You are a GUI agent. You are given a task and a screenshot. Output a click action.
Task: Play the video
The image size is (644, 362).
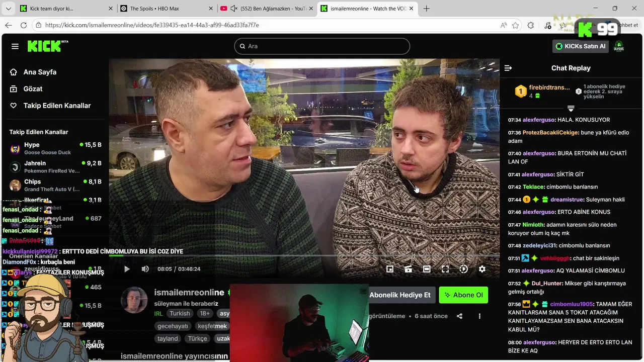127,269
